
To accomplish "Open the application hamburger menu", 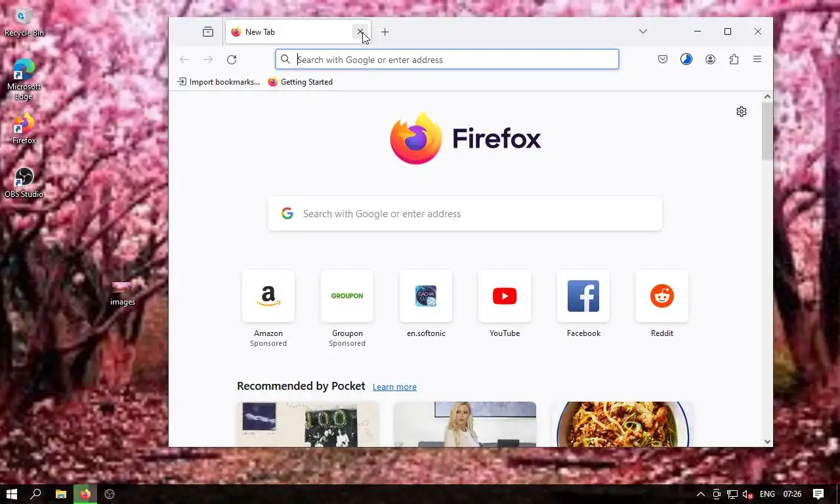I will pyautogui.click(x=757, y=60).
